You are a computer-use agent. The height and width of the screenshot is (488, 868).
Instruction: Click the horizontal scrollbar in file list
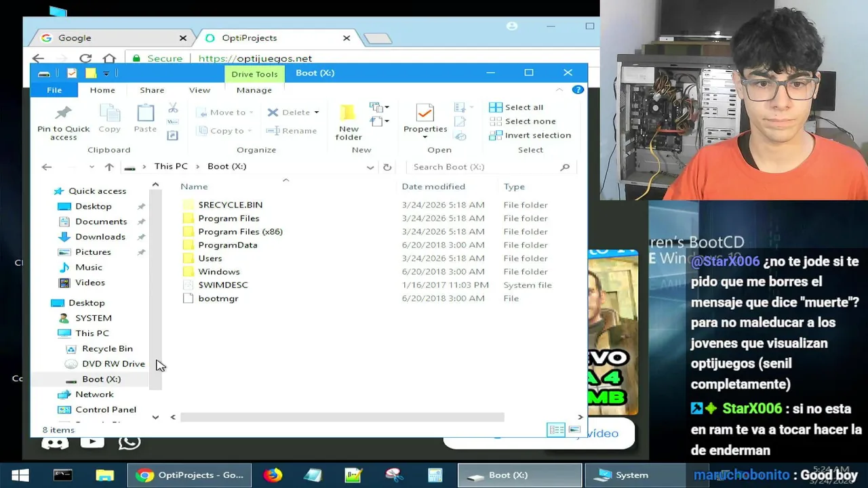[x=342, y=418]
